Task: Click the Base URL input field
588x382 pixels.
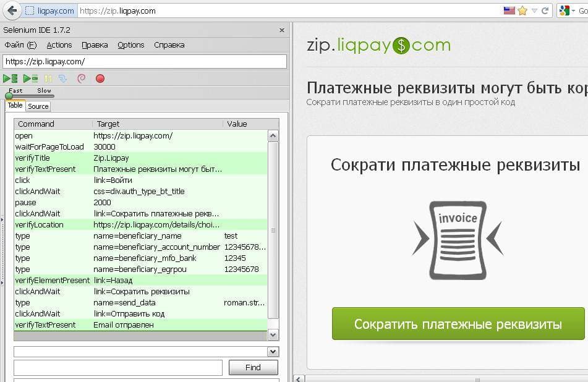Action: [145, 61]
